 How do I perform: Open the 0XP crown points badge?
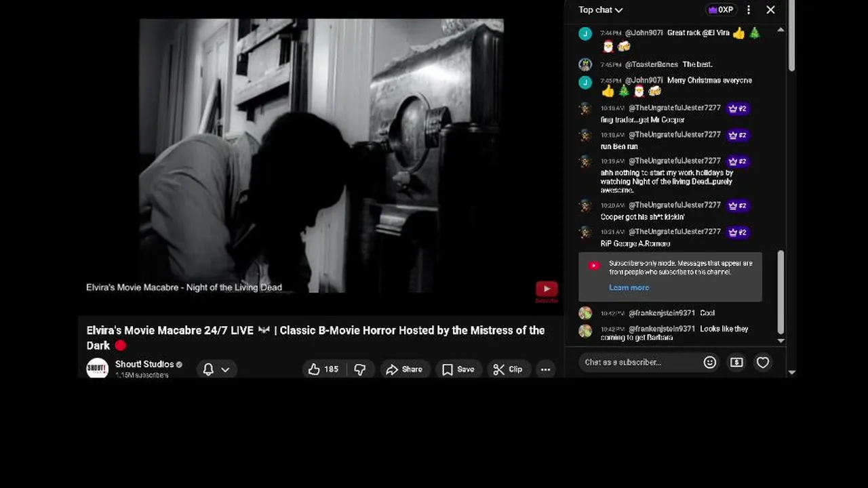[720, 9]
